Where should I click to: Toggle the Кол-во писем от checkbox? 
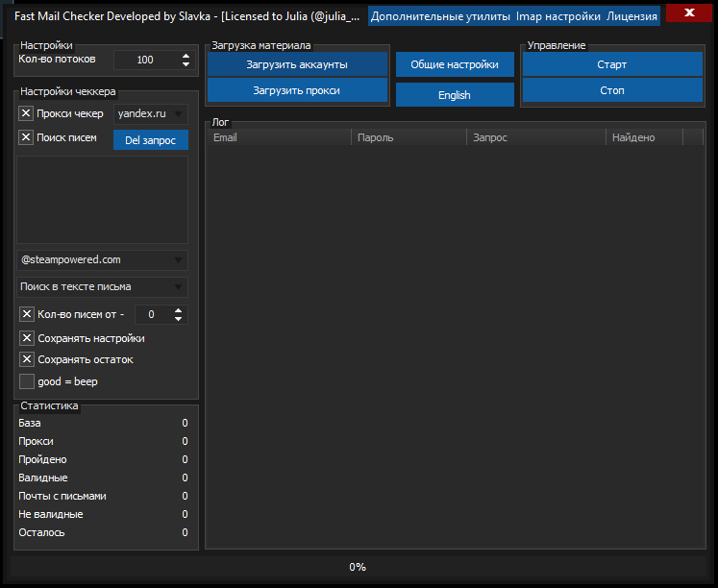(27, 313)
